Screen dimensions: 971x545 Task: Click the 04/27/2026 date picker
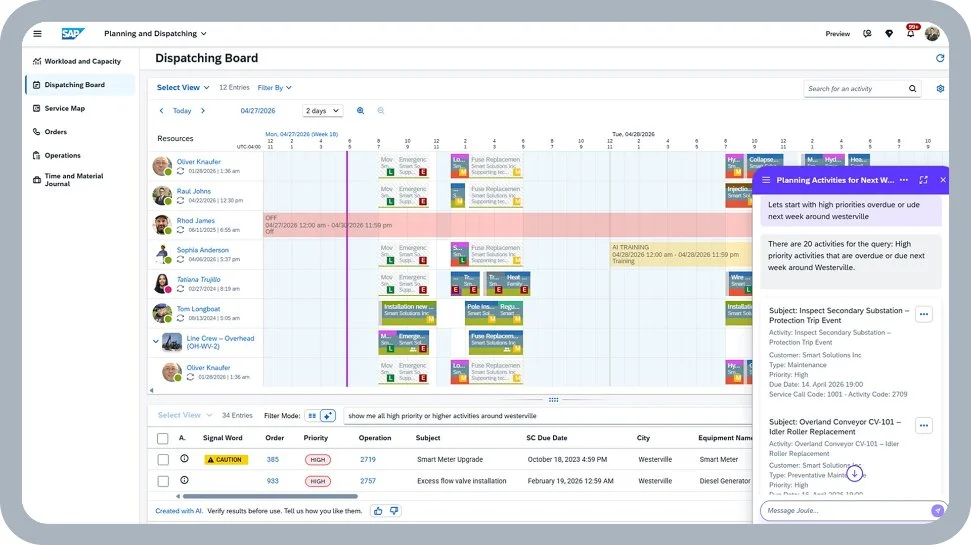coord(258,111)
